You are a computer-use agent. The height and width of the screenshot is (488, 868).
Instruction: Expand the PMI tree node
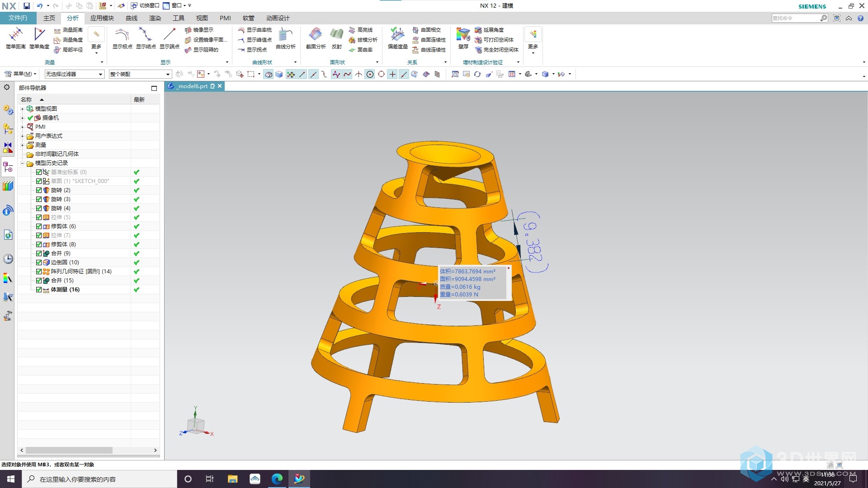coord(22,127)
